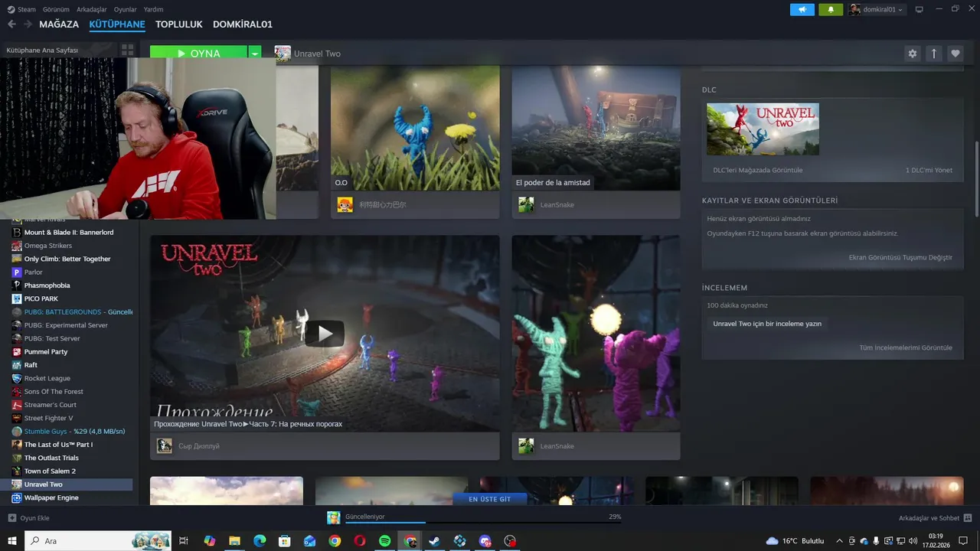Image resolution: width=980 pixels, height=551 pixels.
Task: Open the 'El poder de la amistad' screenshot
Action: (596, 128)
